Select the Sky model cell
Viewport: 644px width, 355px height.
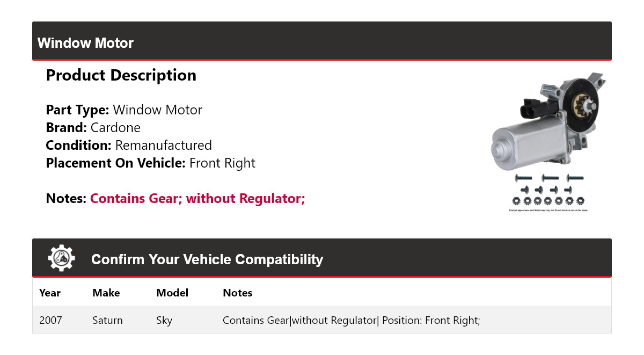pyautogui.click(x=164, y=320)
